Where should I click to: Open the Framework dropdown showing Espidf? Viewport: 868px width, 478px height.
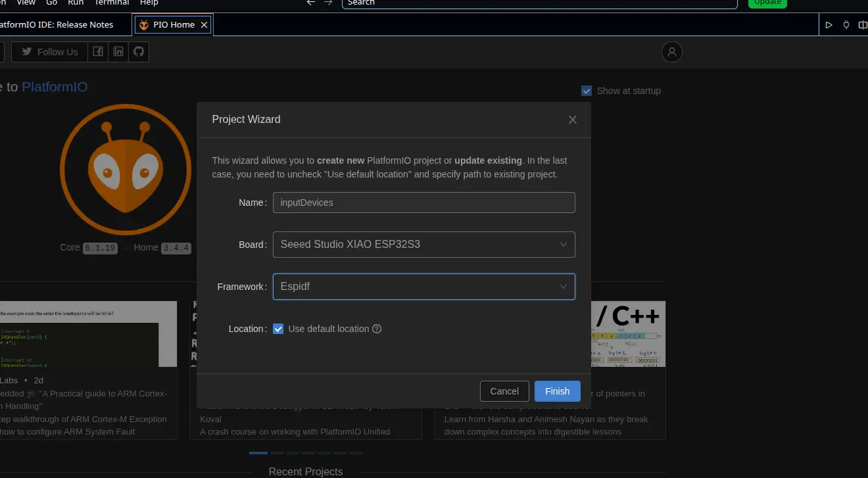424,287
